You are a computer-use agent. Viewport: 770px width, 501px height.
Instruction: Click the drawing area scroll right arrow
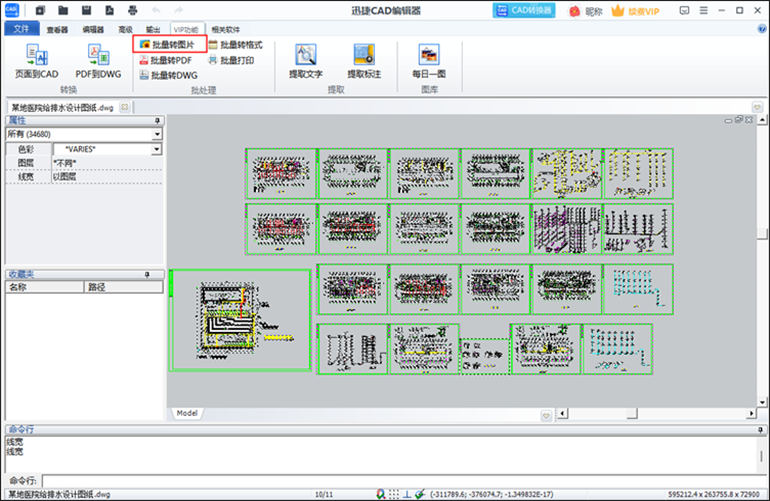point(751,414)
